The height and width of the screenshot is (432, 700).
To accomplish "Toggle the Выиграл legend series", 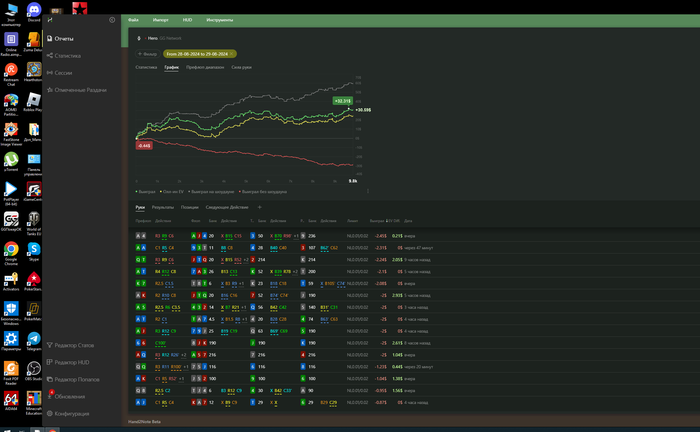I will [146, 192].
